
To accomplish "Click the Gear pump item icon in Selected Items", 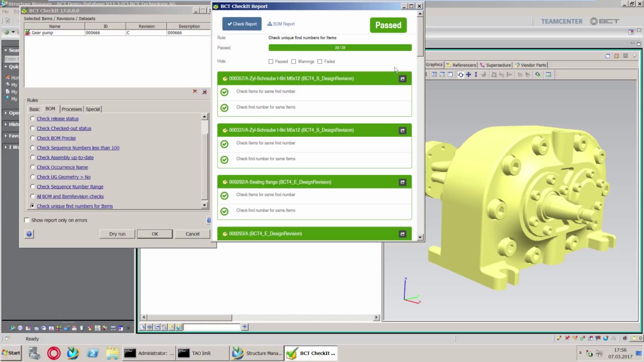I will click(x=28, y=33).
